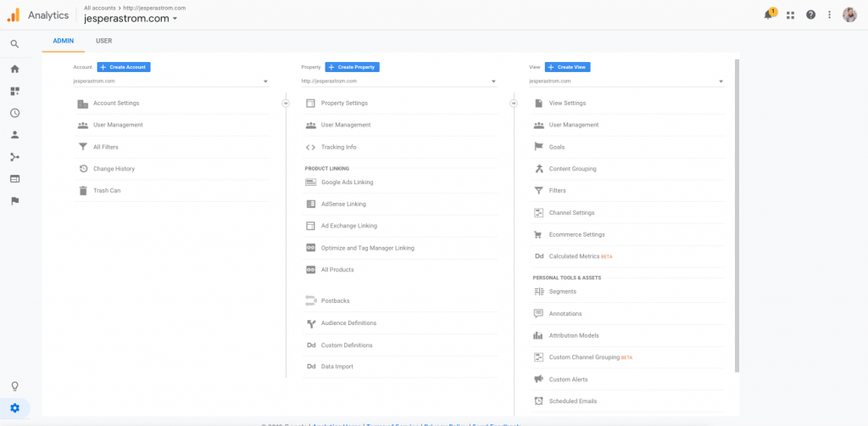Open the View selector dropdown
Screen dimensions: 868x426
(x=626, y=81)
